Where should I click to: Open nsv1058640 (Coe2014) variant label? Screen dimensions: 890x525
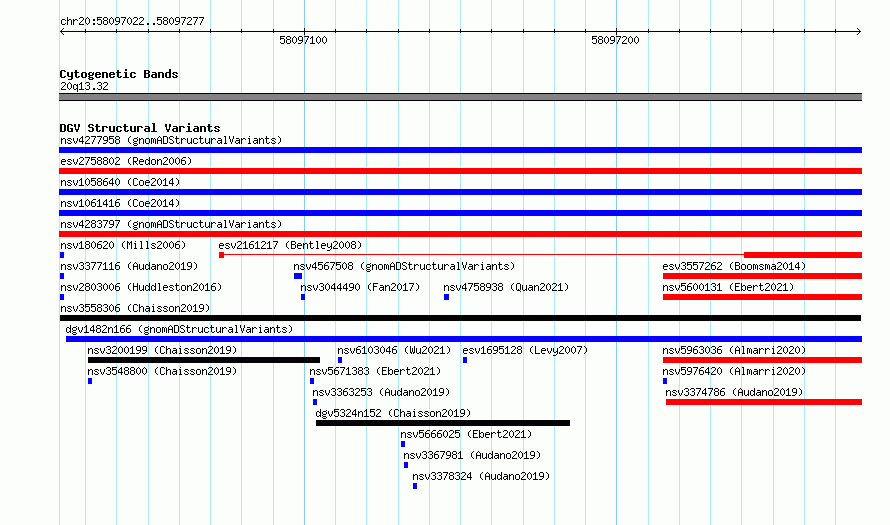point(120,182)
